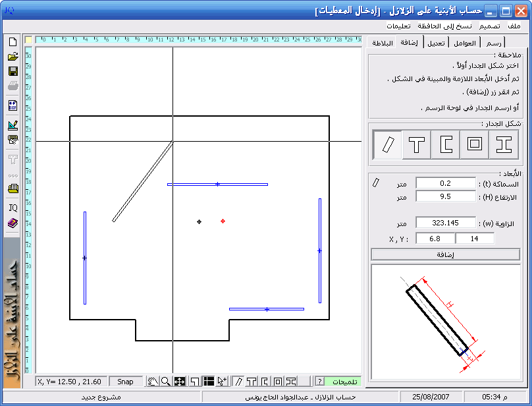The width and height of the screenshot is (532, 406).
Task: Open a project with the folder icon
Action: (13, 57)
